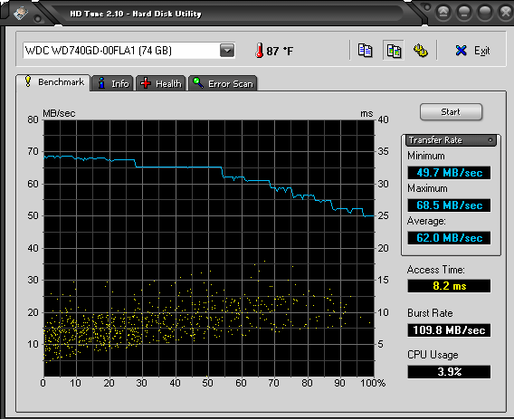Viewport: 514px width, 420px height.
Task: Click the red cross icon on Health tab
Action: 146,83
